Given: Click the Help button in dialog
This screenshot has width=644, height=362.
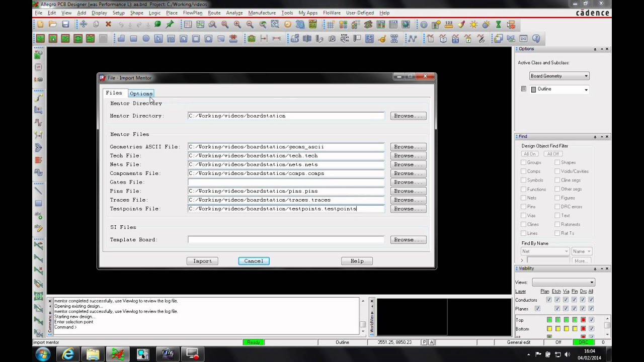Looking at the screenshot, I should 357,261.
